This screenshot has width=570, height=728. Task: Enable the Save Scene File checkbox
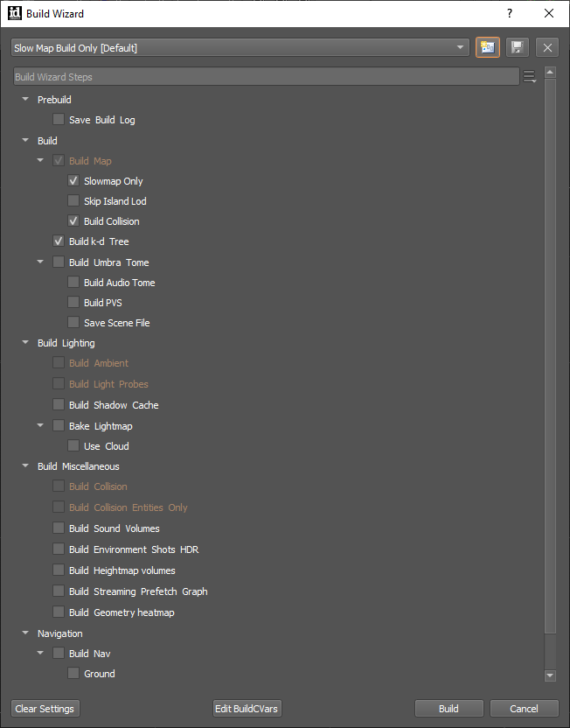pyautogui.click(x=73, y=322)
